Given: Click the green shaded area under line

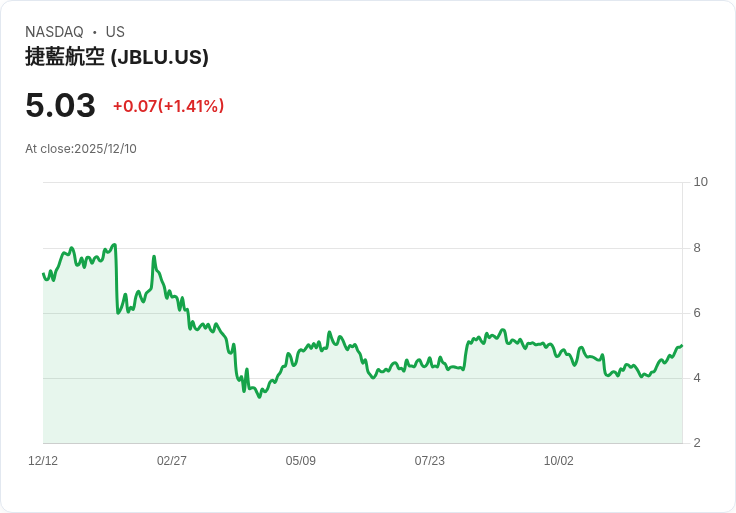Looking at the screenshot, I should [362, 413].
